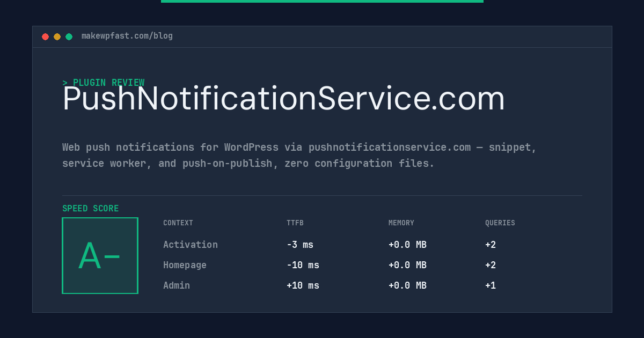Click the A- grade box
The height and width of the screenshot is (338, 644).
(x=100, y=255)
